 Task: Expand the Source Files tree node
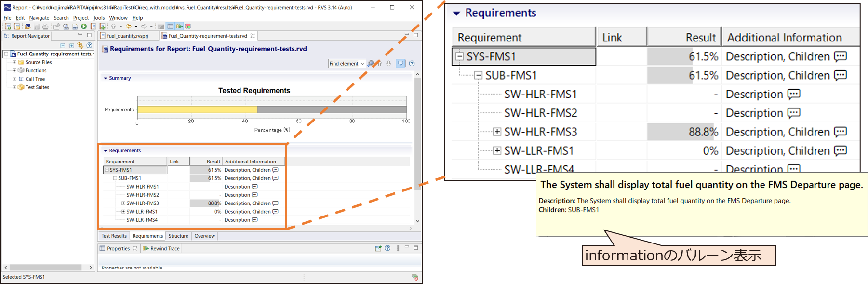[14, 62]
